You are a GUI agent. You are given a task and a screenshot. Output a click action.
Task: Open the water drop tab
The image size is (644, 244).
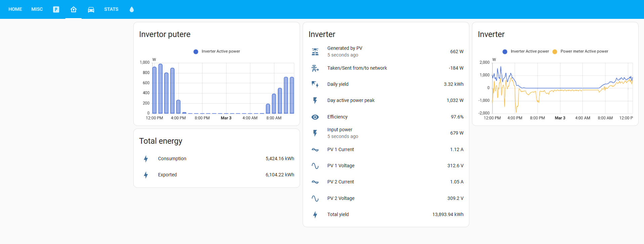(x=132, y=9)
